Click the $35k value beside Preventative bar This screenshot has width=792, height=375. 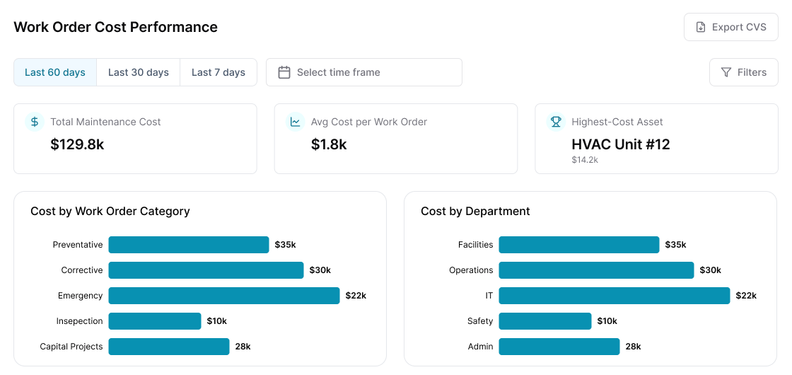click(285, 245)
